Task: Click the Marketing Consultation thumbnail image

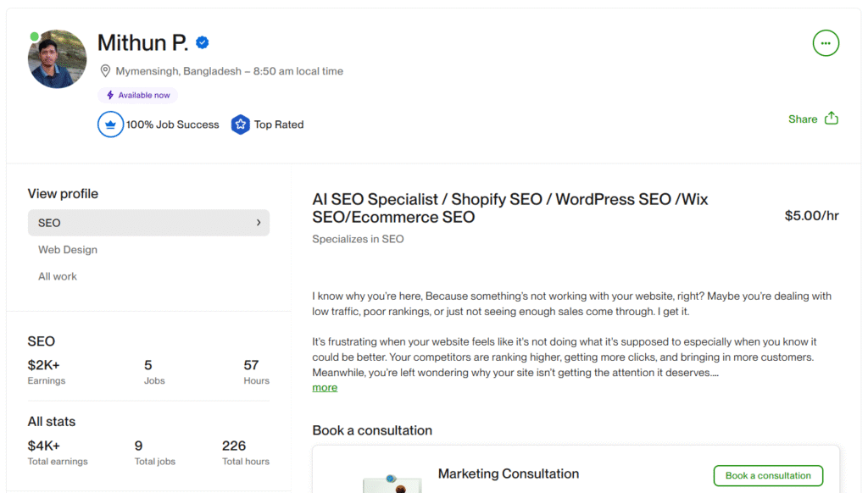Action: (x=391, y=483)
